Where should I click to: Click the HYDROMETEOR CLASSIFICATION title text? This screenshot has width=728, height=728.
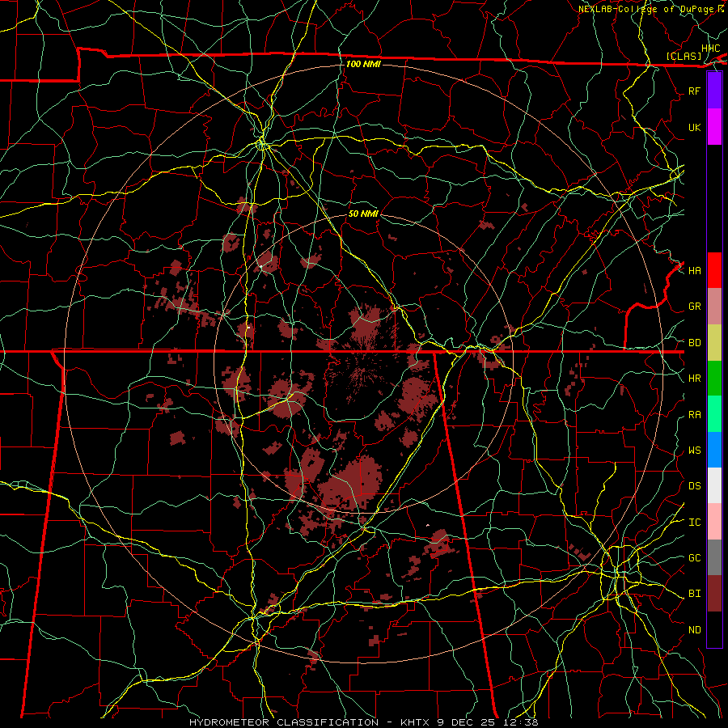point(284,722)
